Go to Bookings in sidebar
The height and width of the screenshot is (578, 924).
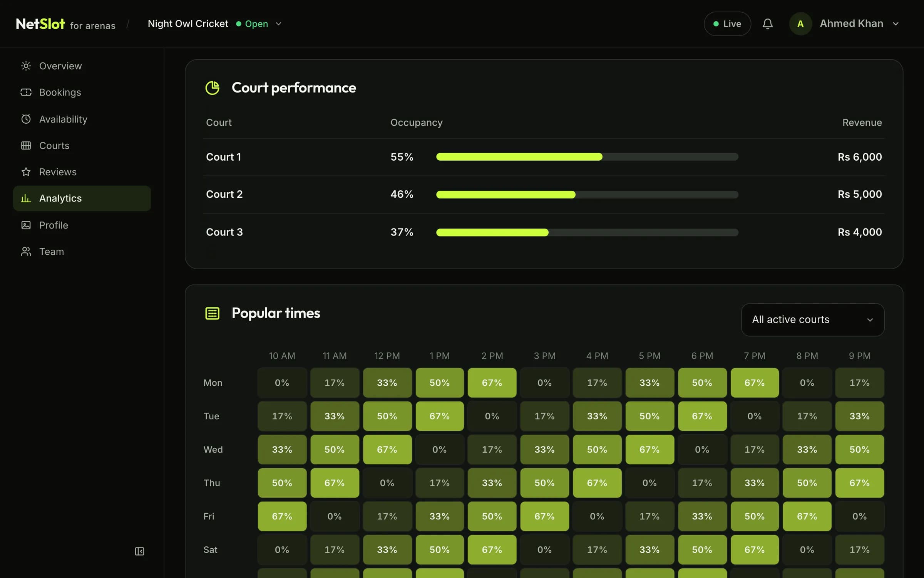click(x=82, y=92)
